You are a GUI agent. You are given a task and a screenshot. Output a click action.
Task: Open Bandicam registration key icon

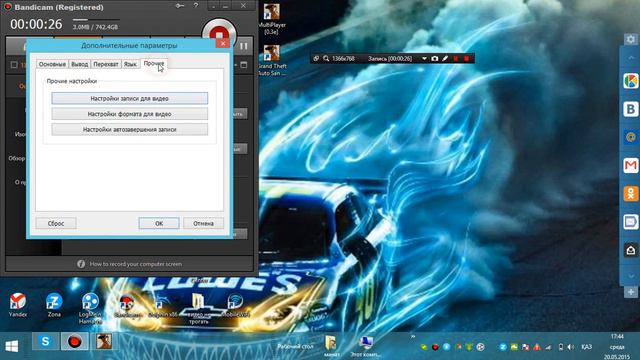pos(180,6)
